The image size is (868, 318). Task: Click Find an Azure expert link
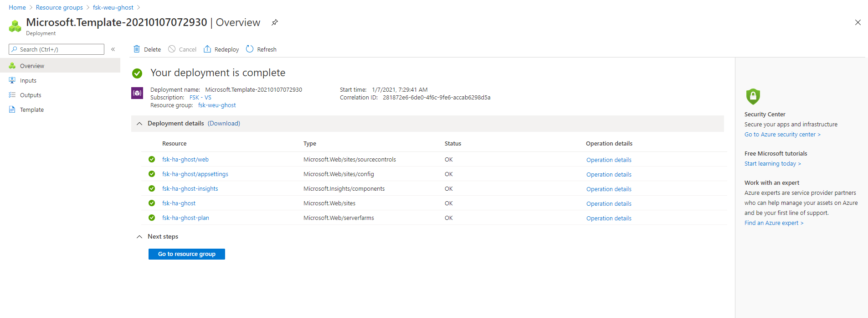click(774, 223)
